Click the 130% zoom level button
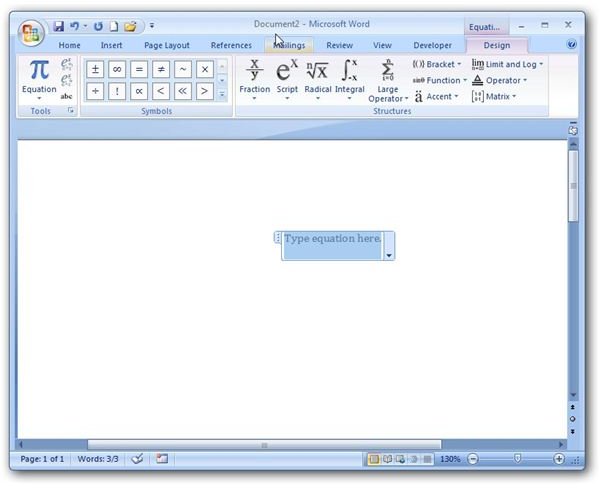Screen dimensions: 600x488 coord(450,459)
